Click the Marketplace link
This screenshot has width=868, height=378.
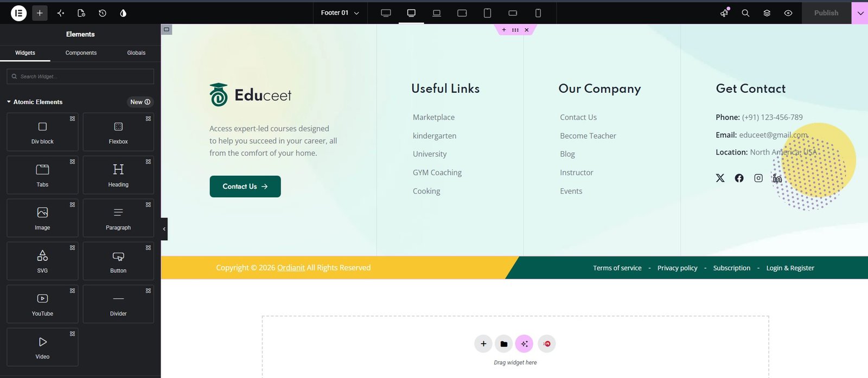tap(433, 117)
